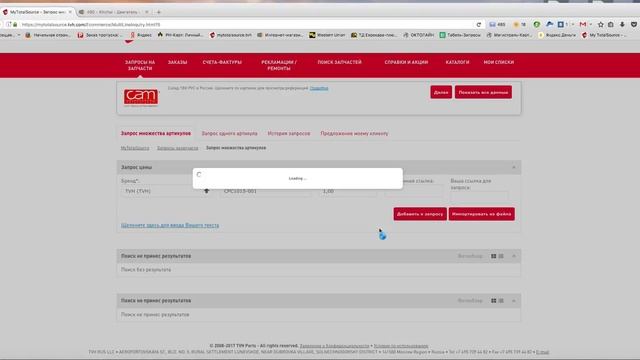The height and width of the screenshot is (360, 640).
Task: Open the ОКТОПАЙН bookmark
Action: [418, 35]
